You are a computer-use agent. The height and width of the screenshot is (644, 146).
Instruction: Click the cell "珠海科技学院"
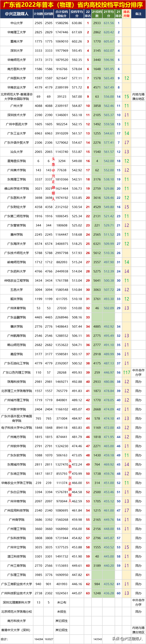[17, 382]
